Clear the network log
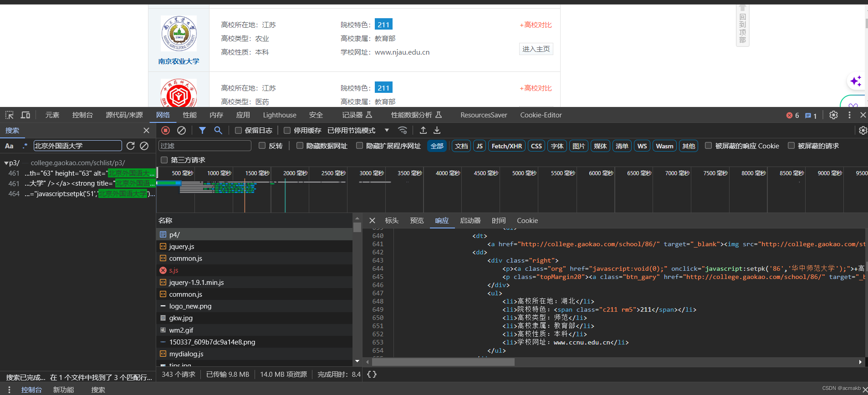 tap(181, 131)
